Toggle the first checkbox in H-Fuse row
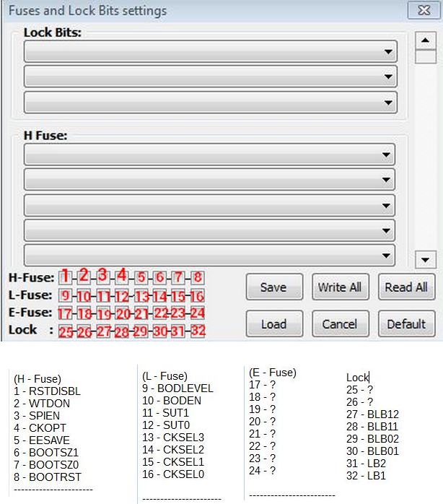This screenshot has height=504, width=443. click(65, 277)
